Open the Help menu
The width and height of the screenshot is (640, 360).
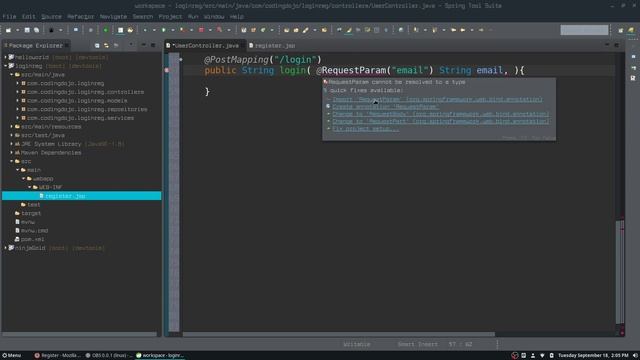[237, 17]
